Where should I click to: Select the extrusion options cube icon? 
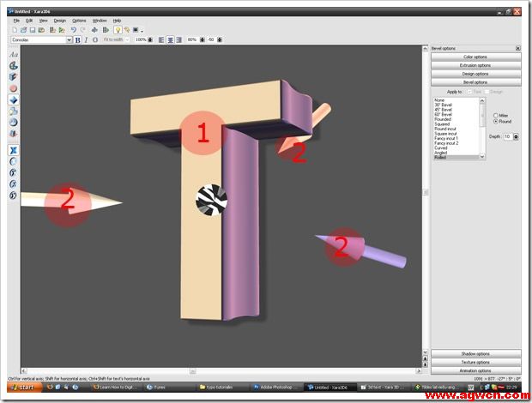coord(13,76)
